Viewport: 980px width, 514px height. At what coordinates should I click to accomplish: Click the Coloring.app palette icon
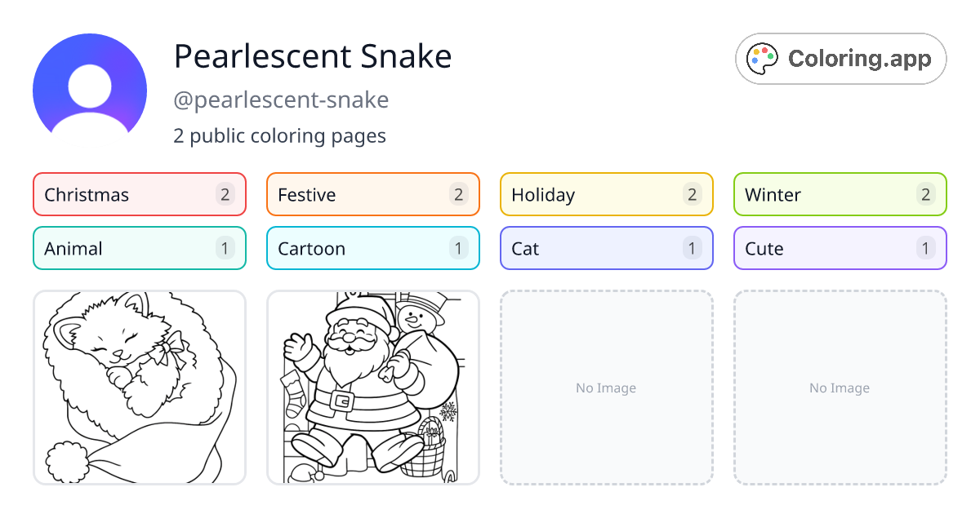[x=762, y=58]
